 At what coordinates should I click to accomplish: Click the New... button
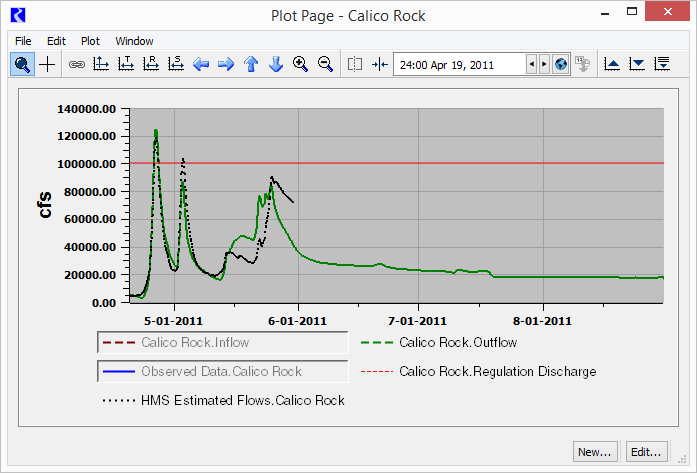595,452
